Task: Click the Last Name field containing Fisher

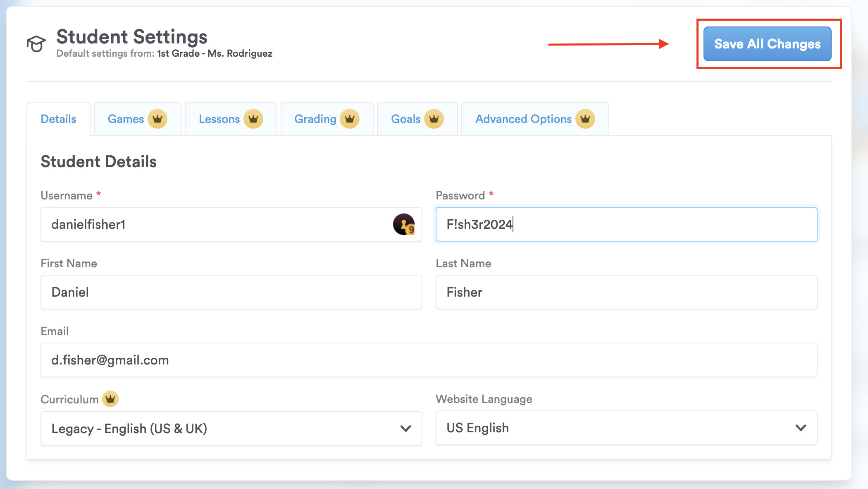Action: click(626, 292)
